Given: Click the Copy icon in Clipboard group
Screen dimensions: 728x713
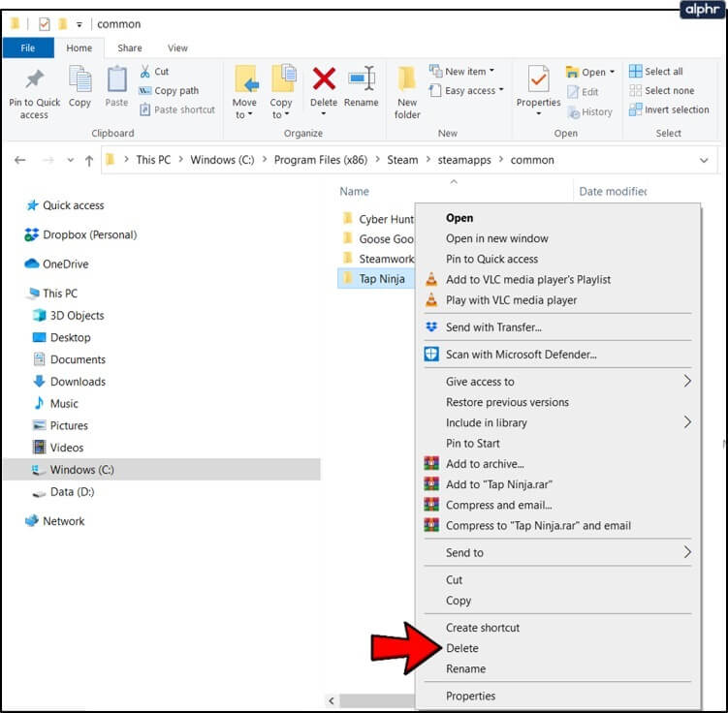Looking at the screenshot, I should pos(79,78).
